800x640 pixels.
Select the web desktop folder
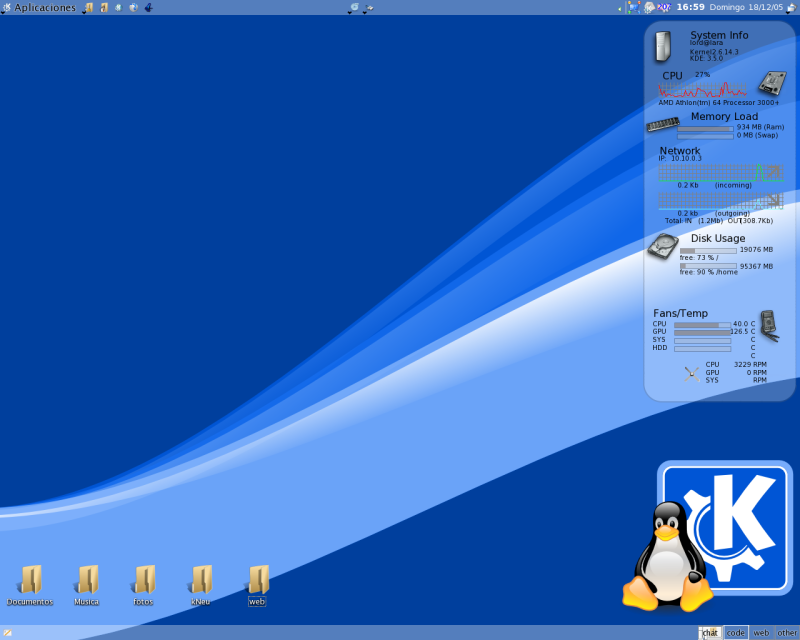coord(257,585)
